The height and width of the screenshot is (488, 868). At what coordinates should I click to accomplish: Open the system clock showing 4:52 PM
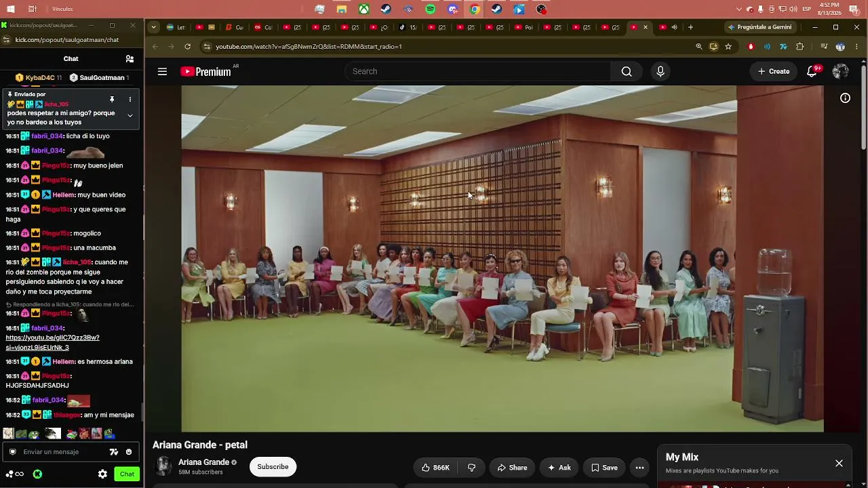pyautogui.click(x=829, y=9)
